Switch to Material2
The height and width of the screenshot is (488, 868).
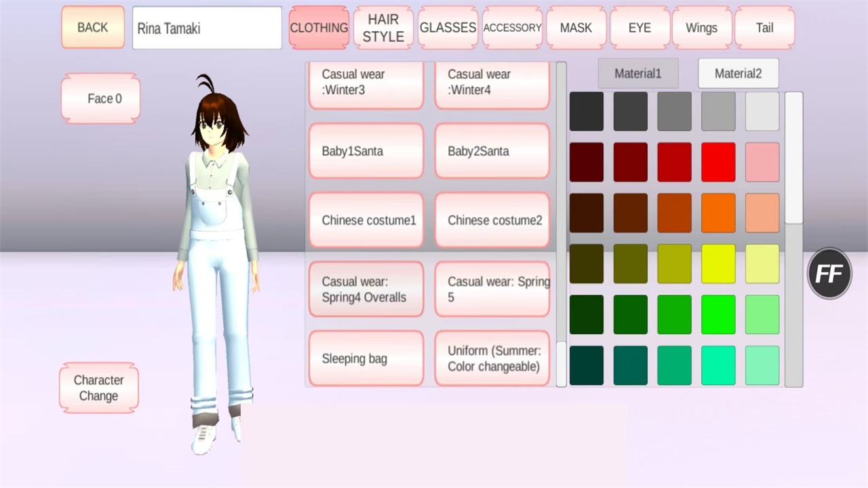(738, 73)
